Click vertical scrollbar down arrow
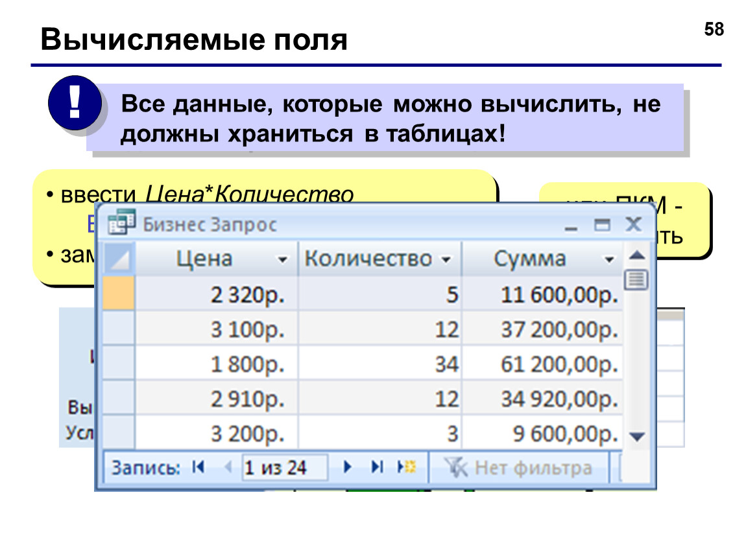The image size is (746, 560). (x=636, y=436)
